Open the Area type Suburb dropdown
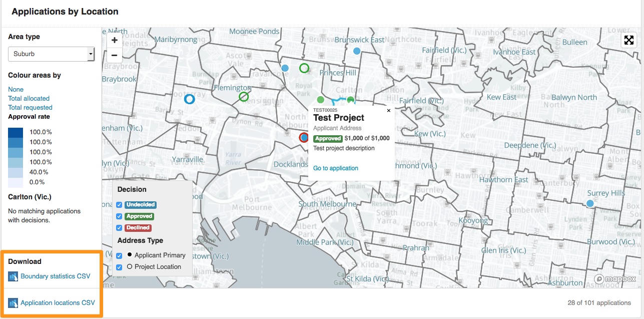 [x=51, y=54]
